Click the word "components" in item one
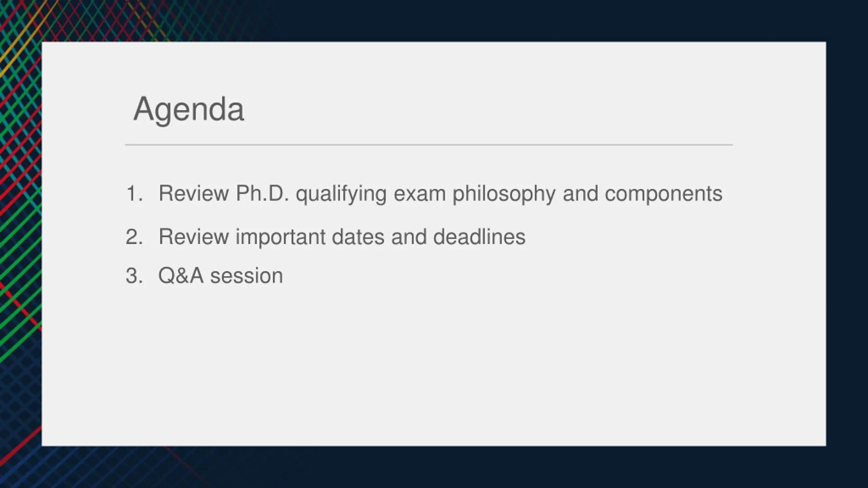This screenshot has height=488, width=868. pyautogui.click(x=663, y=194)
